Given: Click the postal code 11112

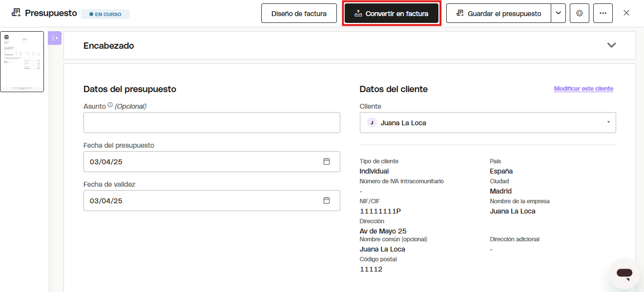Looking at the screenshot, I should click(371, 269).
